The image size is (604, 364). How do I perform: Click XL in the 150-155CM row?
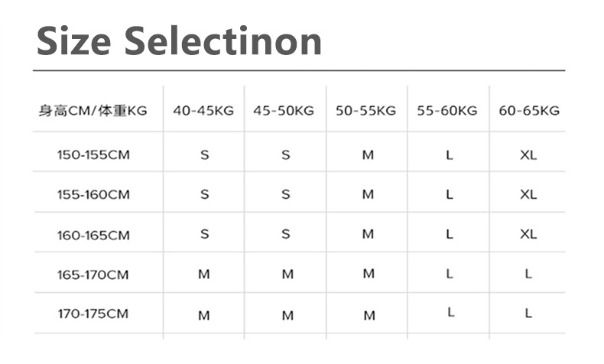click(528, 154)
